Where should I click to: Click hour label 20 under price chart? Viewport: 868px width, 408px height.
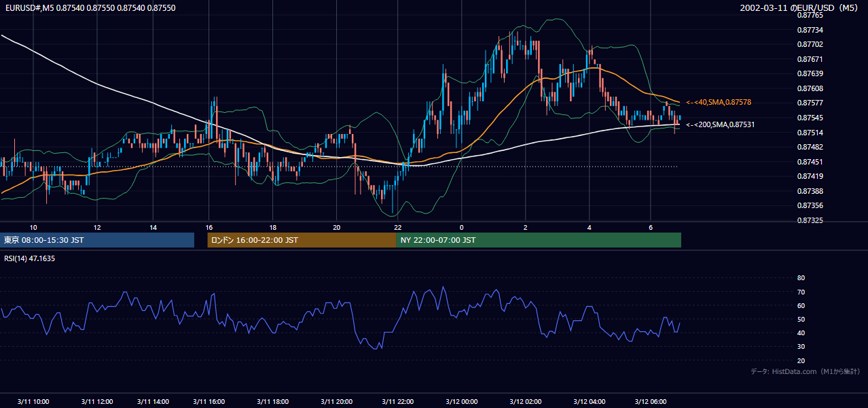point(336,226)
